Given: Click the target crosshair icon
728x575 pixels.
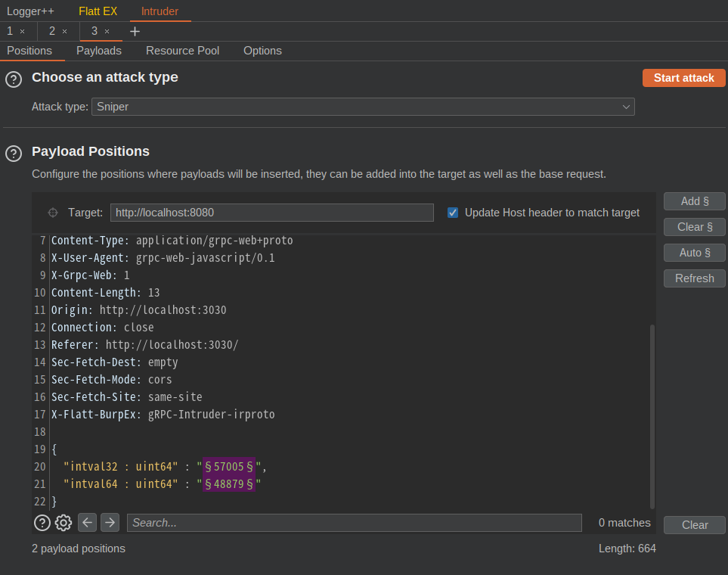Looking at the screenshot, I should (53, 213).
